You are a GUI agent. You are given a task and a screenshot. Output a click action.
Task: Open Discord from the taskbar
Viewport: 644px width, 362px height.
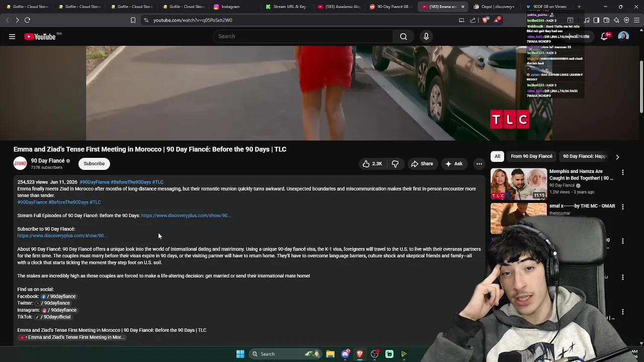coord(345,354)
